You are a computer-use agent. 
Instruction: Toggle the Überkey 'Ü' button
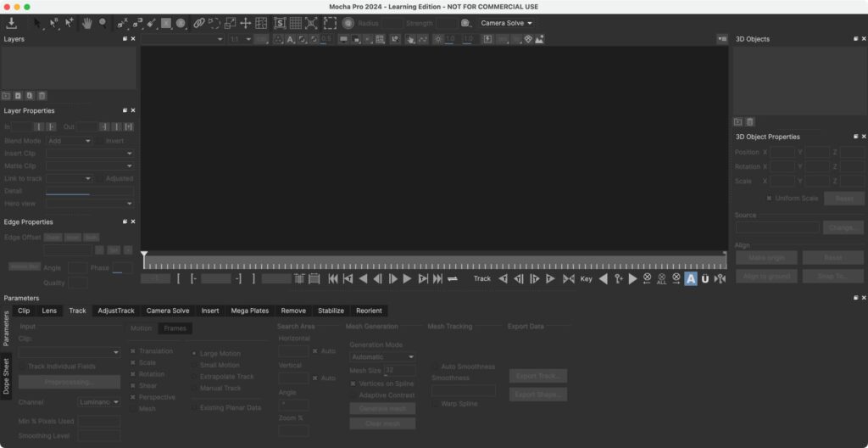705,279
